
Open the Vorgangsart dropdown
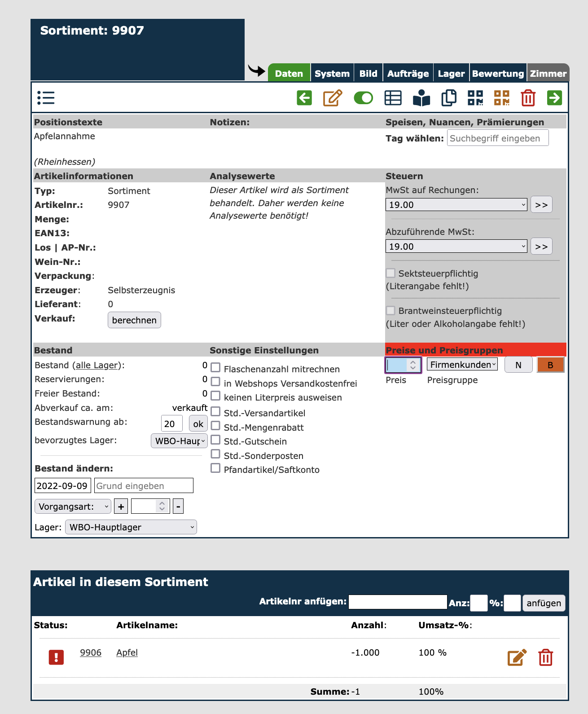[x=73, y=507]
